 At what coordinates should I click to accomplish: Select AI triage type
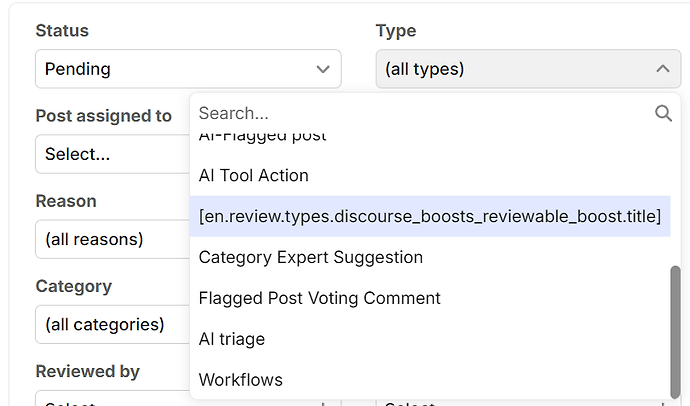point(430,339)
